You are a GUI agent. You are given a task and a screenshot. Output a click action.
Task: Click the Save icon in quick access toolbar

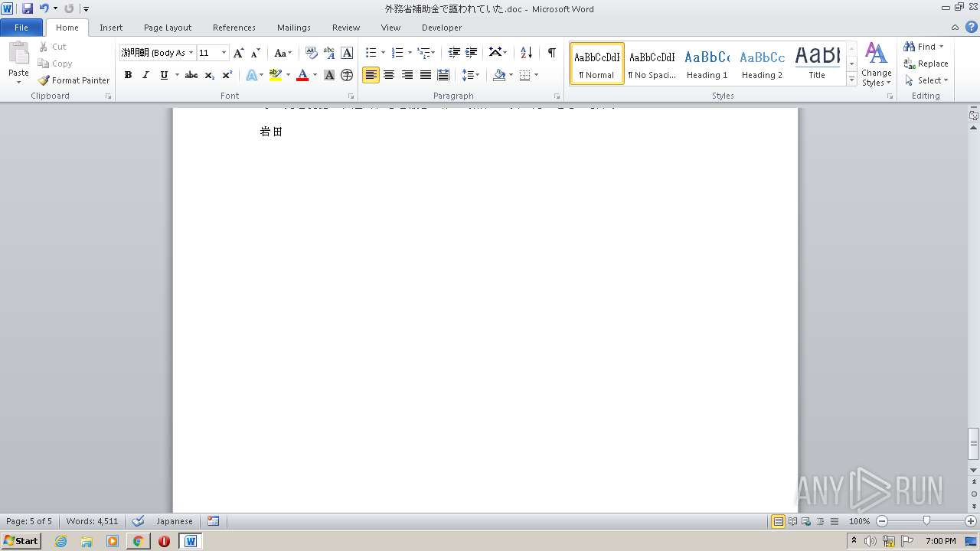28,8
